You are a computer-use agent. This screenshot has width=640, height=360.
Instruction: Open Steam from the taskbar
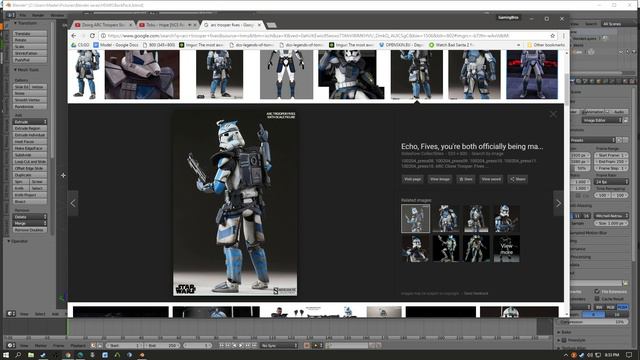click(x=43, y=355)
